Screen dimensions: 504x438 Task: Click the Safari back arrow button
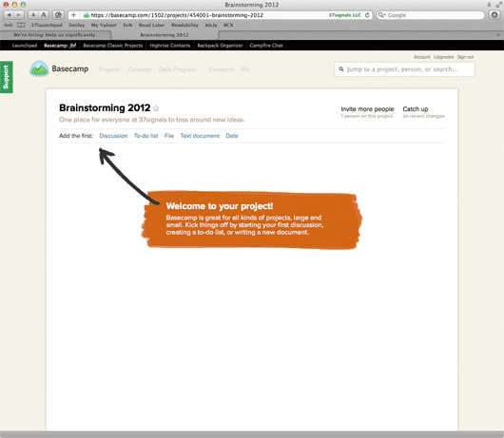coord(9,15)
